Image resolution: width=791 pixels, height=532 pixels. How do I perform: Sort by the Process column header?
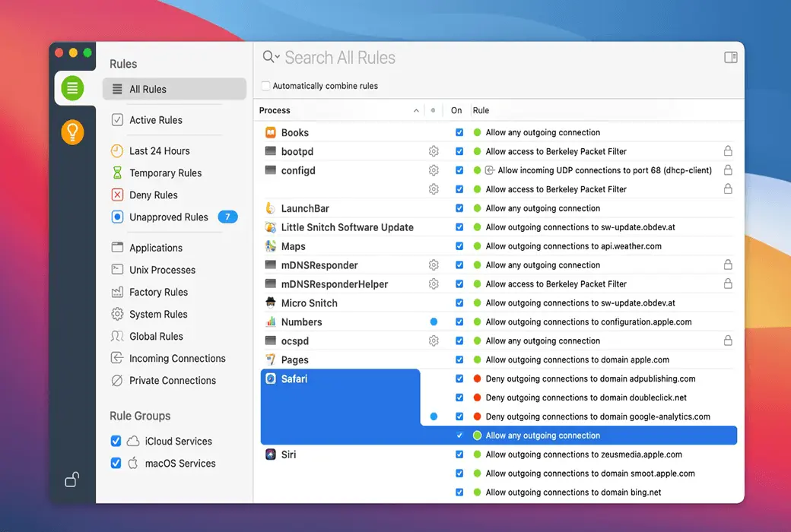[338, 110]
